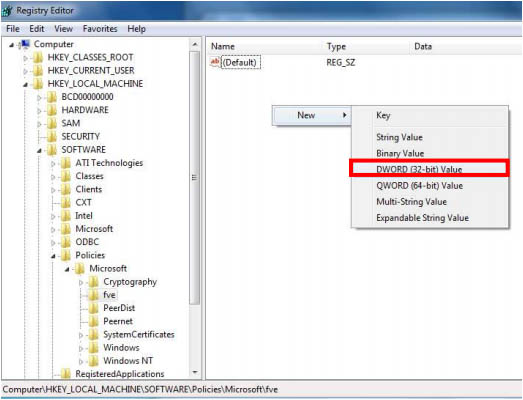523x400 pixels.
Task: Click the Clients folder icon
Action: tap(66, 189)
